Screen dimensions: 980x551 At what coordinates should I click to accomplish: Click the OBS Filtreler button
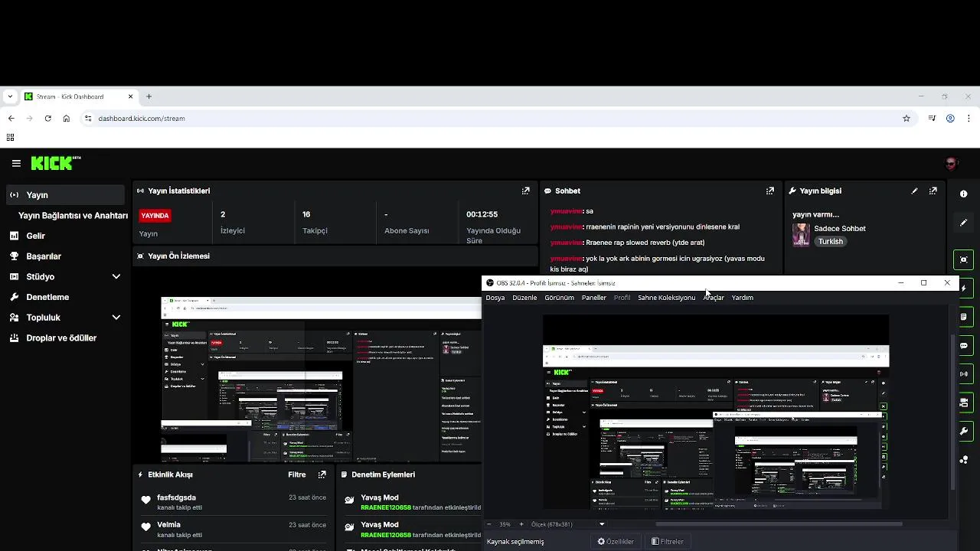(668, 542)
